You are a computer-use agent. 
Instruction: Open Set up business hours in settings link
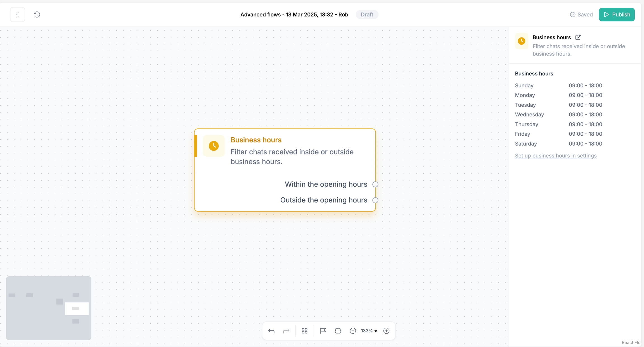(556, 156)
